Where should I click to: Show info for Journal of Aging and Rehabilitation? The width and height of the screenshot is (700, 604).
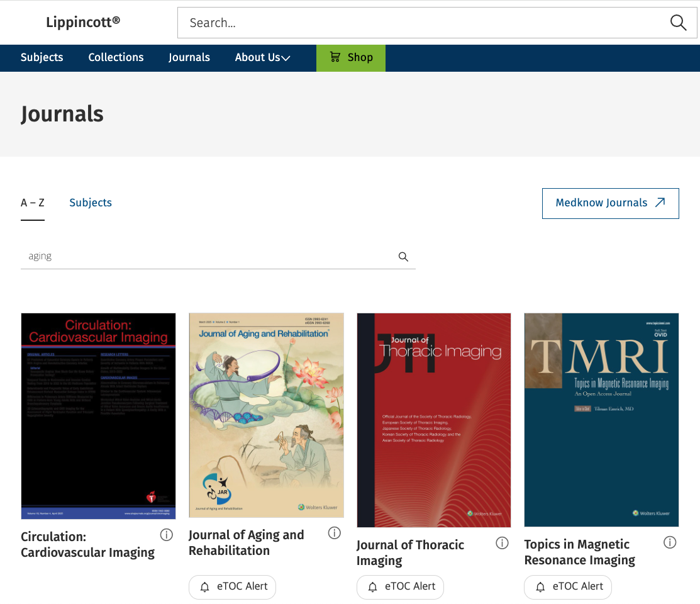(x=335, y=533)
